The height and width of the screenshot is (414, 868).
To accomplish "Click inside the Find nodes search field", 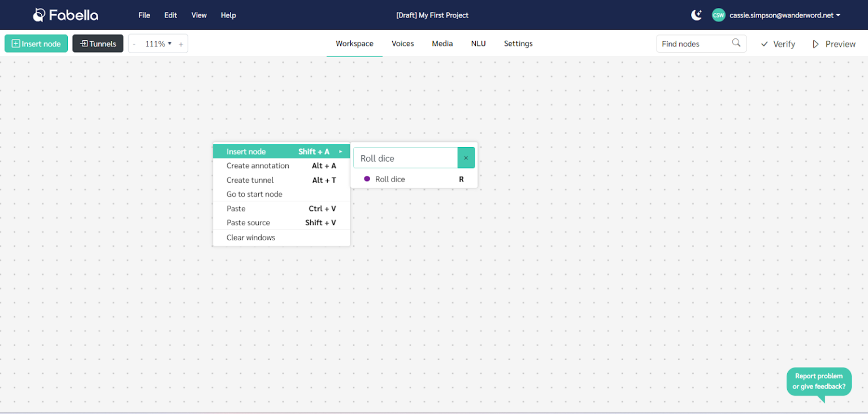I will pos(689,43).
